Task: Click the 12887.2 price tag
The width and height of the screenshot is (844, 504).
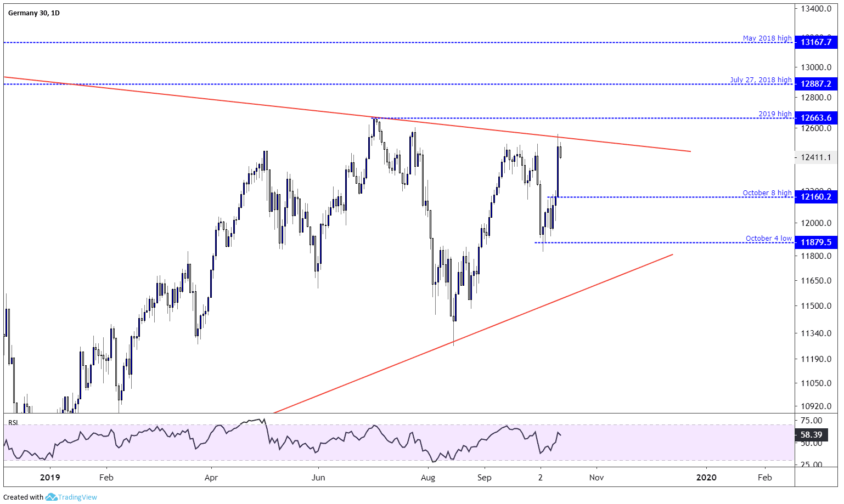Action: pos(816,84)
